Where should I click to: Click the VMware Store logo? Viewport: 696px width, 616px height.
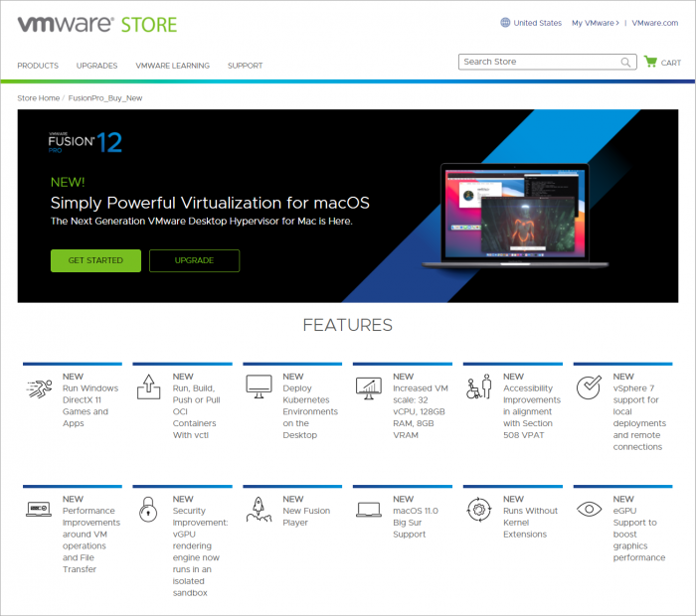[97, 25]
